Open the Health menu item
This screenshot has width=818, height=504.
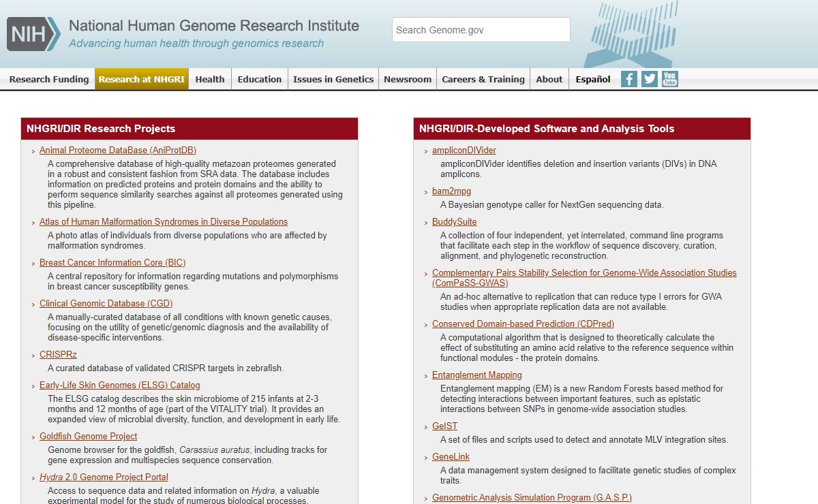click(x=210, y=79)
